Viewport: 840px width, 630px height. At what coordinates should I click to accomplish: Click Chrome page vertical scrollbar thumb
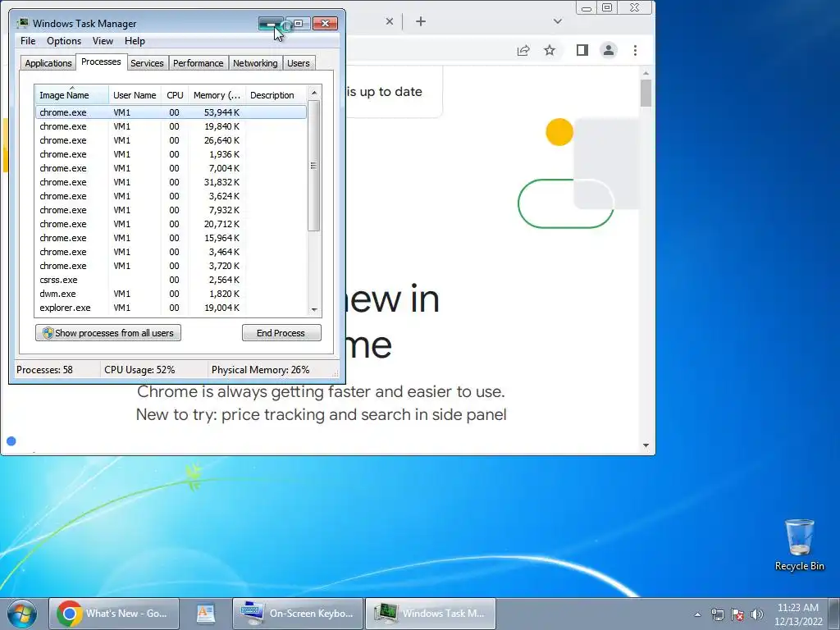coord(646,94)
